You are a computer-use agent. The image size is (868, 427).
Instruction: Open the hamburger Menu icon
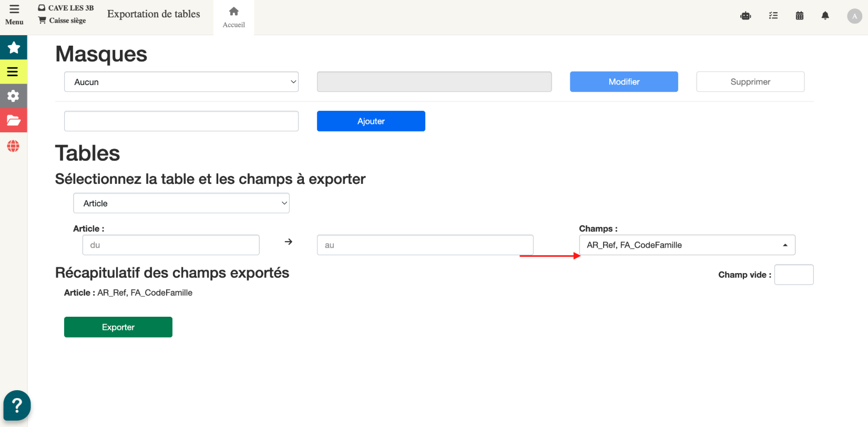[x=14, y=14]
